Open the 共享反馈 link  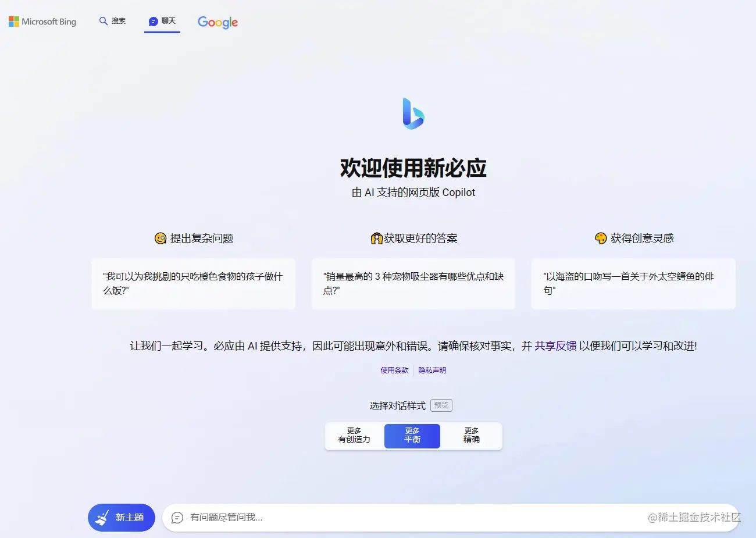555,345
